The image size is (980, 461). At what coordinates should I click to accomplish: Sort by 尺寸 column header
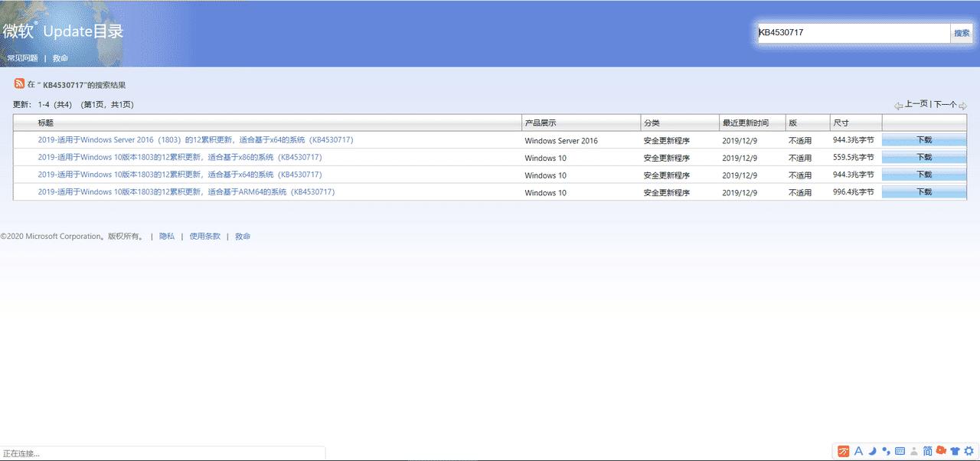(841, 123)
